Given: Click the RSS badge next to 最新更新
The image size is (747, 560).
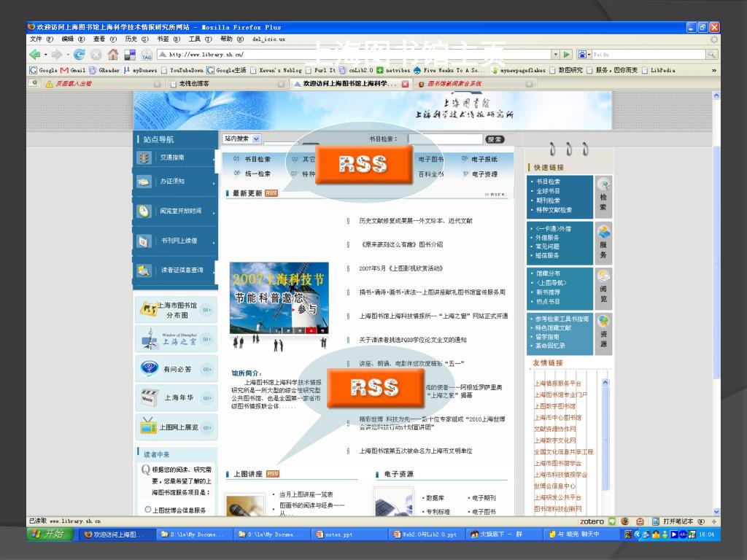Looking at the screenshot, I should coord(271,193).
